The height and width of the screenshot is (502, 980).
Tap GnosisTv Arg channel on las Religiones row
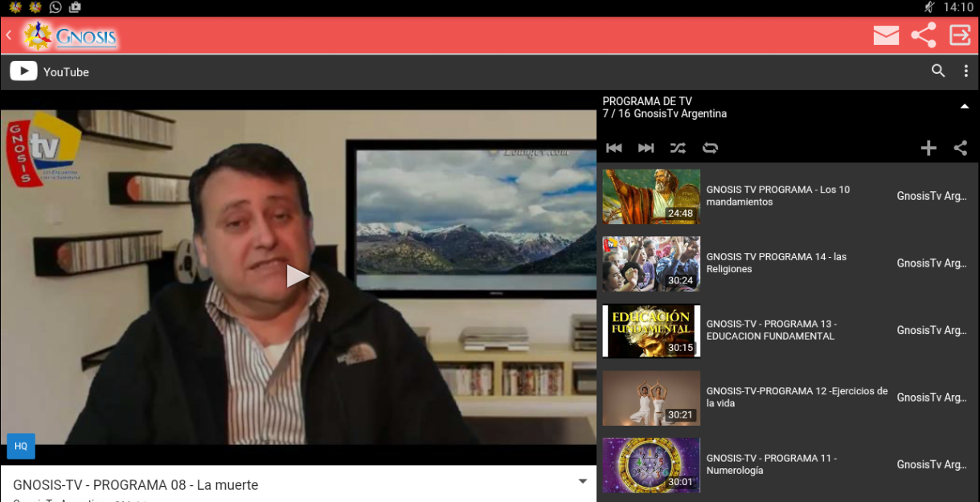(932, 263)
